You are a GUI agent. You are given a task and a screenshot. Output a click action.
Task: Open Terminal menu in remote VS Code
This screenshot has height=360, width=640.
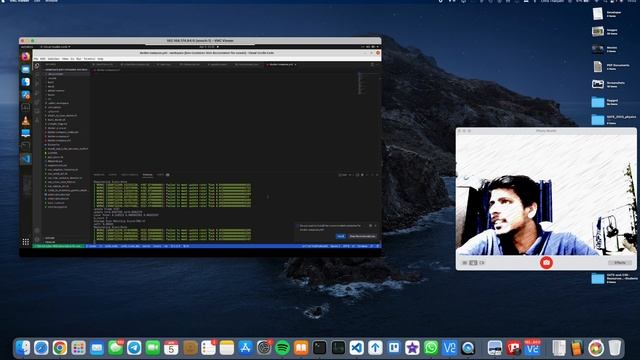89,59
